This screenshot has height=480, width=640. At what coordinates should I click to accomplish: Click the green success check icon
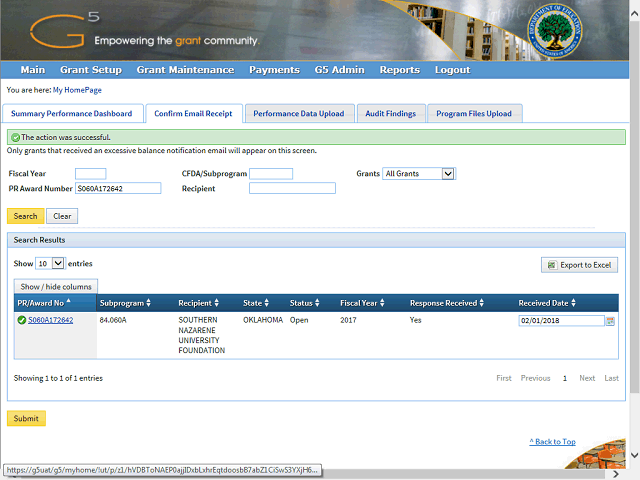(x=16, y=138)
